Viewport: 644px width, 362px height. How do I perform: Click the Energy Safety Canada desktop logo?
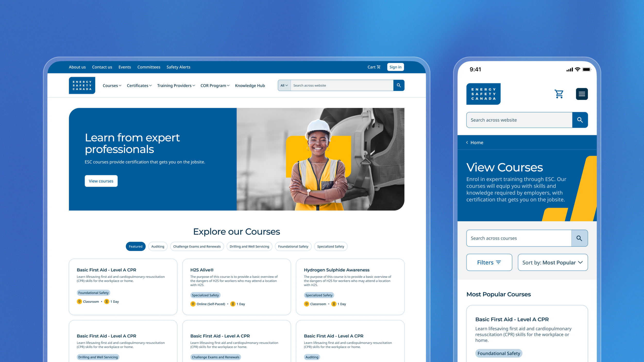click(82, 85)
